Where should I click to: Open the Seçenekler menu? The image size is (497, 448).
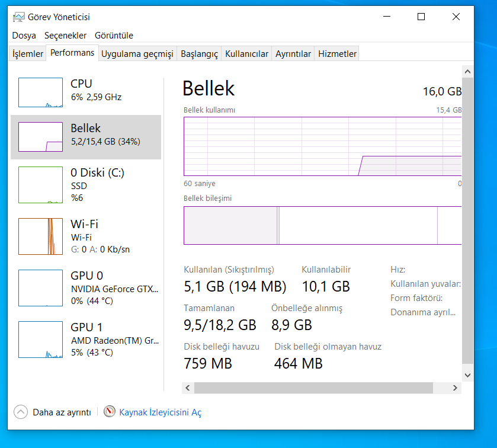pos(65,36)
